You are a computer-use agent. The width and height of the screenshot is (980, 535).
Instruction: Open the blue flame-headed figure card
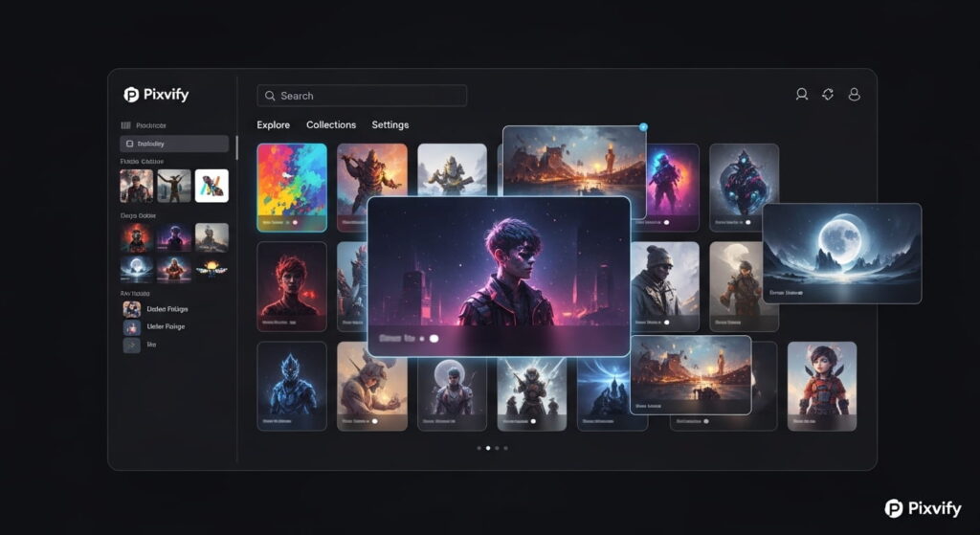tap(292, 386)
